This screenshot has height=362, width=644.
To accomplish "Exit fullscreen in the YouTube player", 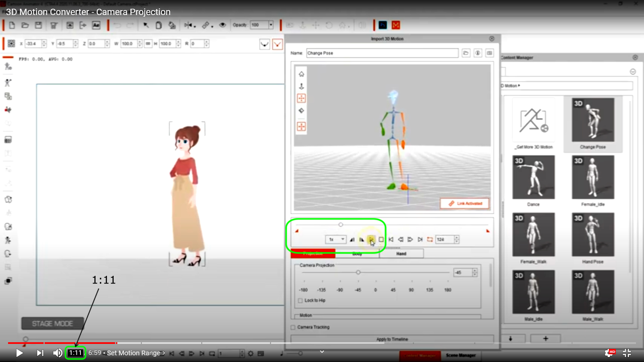I will click(x=627, y=353).
